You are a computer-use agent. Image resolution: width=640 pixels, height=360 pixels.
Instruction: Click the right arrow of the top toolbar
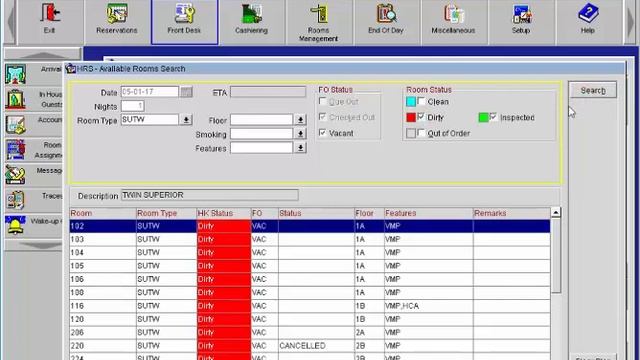630,21
